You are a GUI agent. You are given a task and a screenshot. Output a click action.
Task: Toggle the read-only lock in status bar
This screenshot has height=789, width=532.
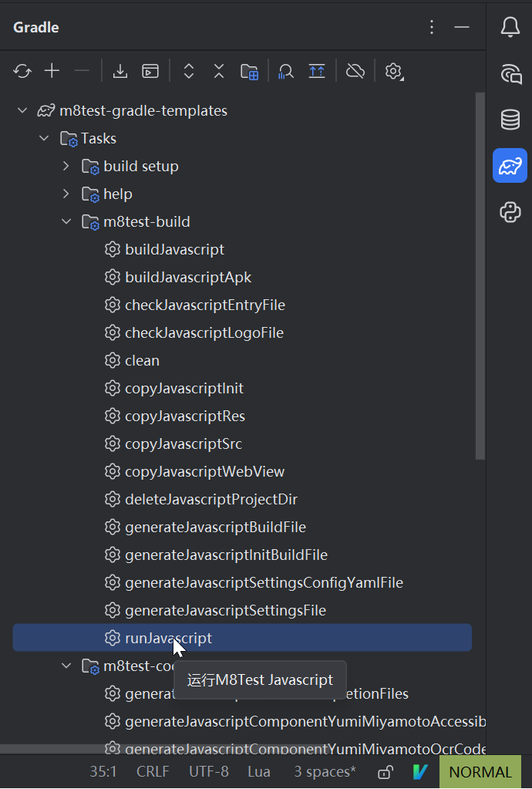click(386, 771)
